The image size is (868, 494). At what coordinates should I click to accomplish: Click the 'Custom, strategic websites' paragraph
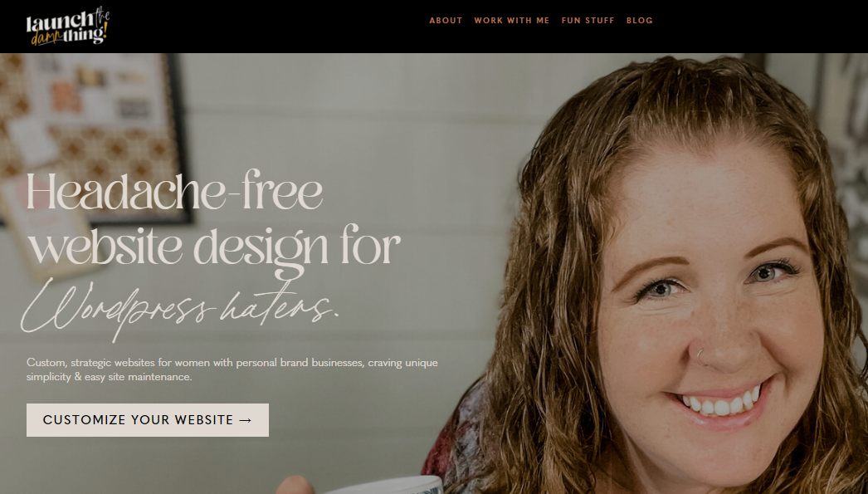coord(232,369)
